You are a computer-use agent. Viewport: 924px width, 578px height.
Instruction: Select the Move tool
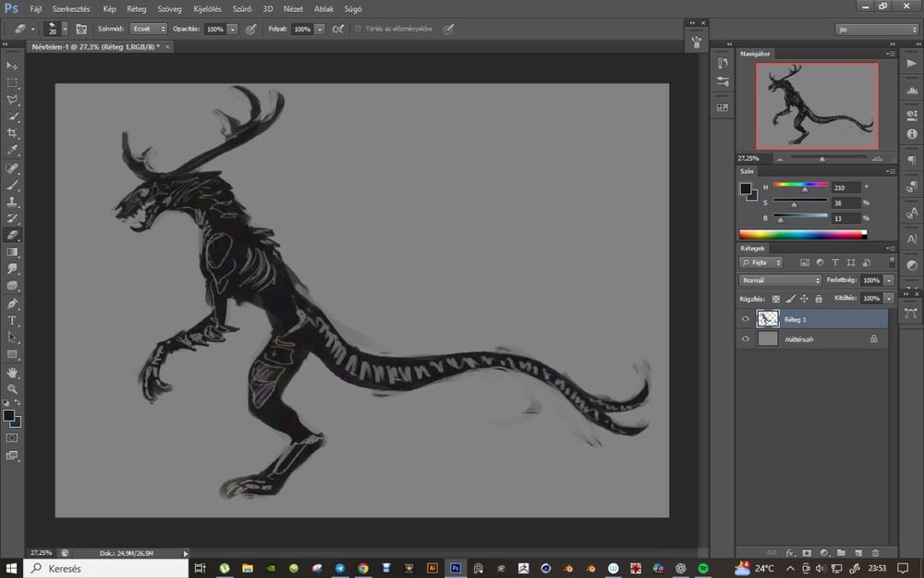tap(12, 66)
